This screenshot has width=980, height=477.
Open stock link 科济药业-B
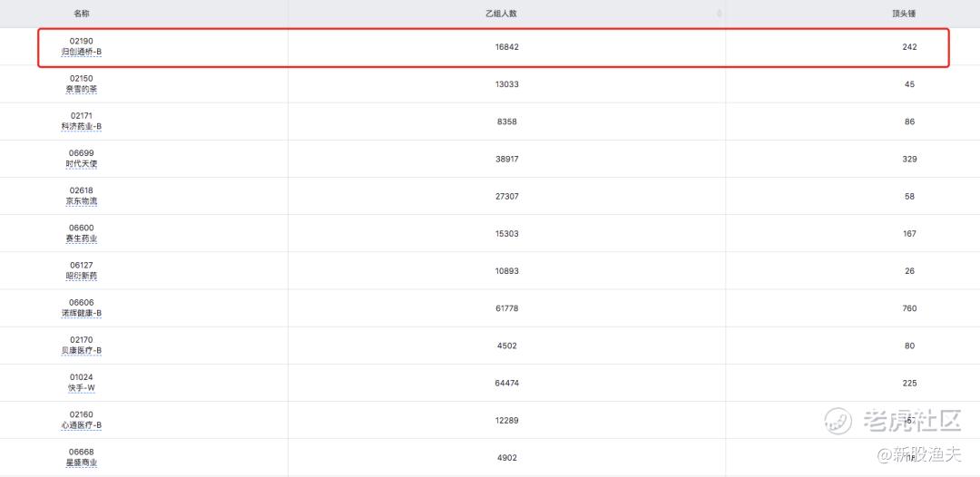click(x=81, y=127)
